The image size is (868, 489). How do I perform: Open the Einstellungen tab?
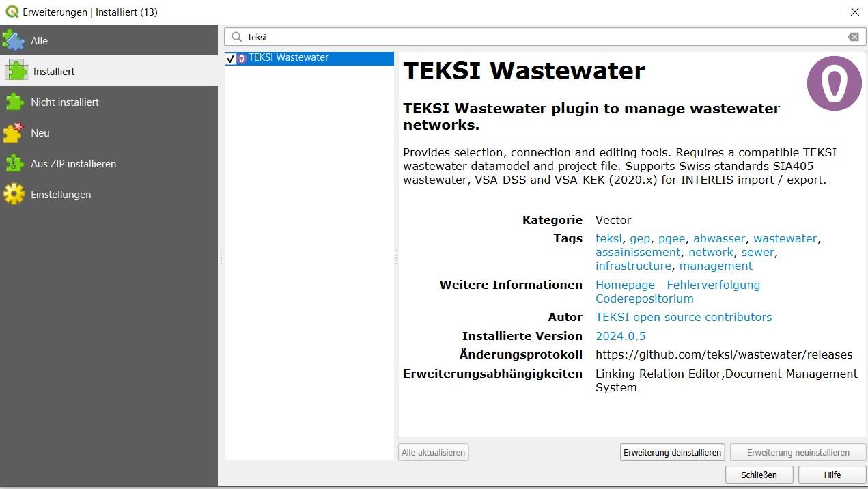coord(109,194)
